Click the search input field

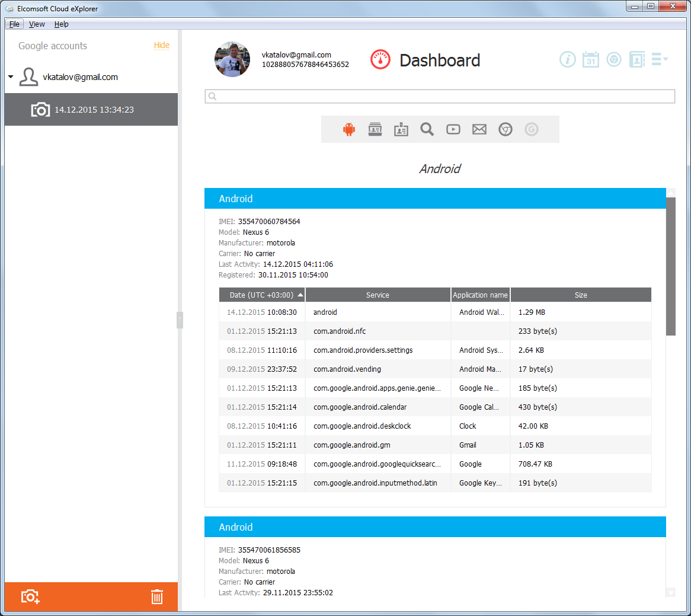pos(440,96)
